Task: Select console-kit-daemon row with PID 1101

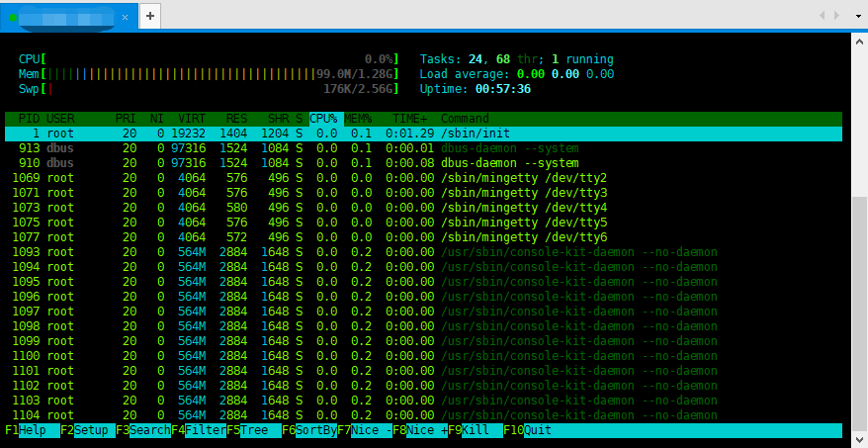Action: [x=423, y=371]
